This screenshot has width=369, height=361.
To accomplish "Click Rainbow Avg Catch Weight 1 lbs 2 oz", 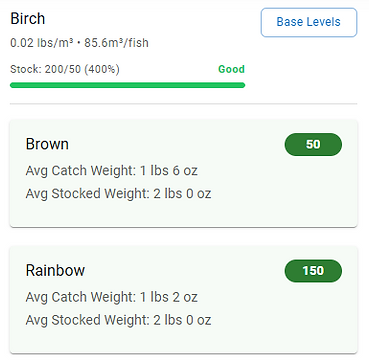I will [x=111, y=297].
